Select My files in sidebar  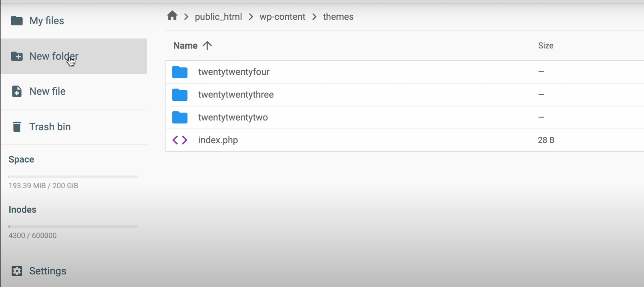pos(47,21)
